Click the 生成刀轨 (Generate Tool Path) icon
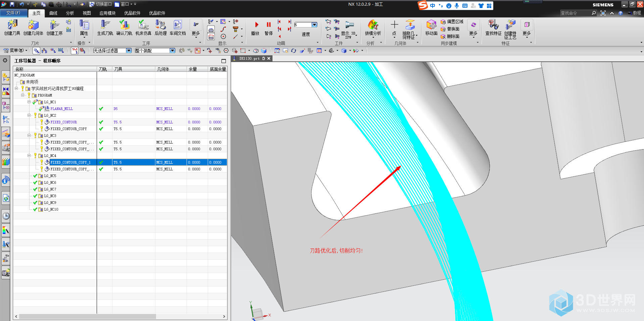 point(105,27)
